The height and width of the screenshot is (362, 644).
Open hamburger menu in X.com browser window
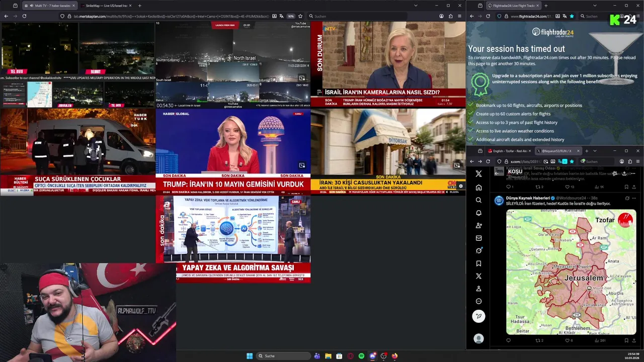[x=638, y=161]
